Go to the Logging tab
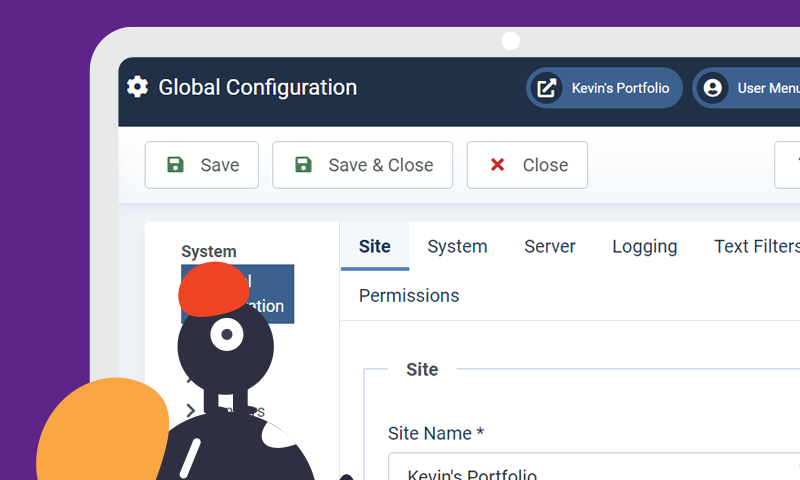 click(x=644, y=246)
